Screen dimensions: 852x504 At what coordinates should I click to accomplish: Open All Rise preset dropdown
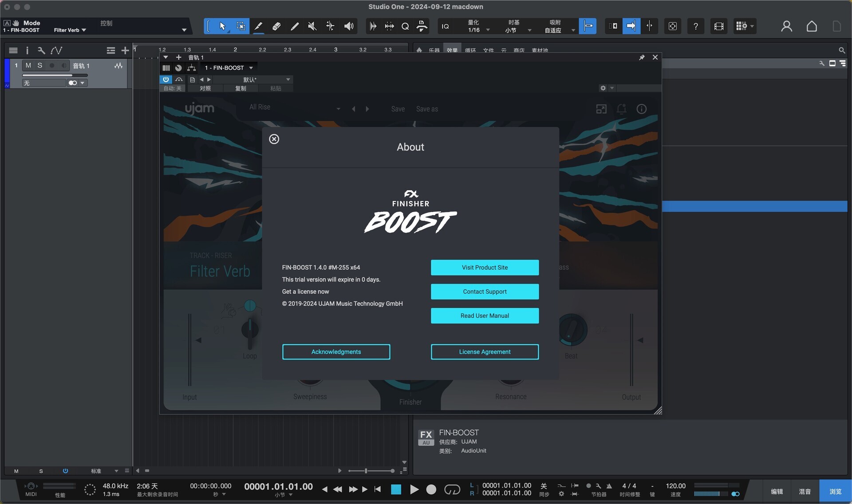click(295, 108)
